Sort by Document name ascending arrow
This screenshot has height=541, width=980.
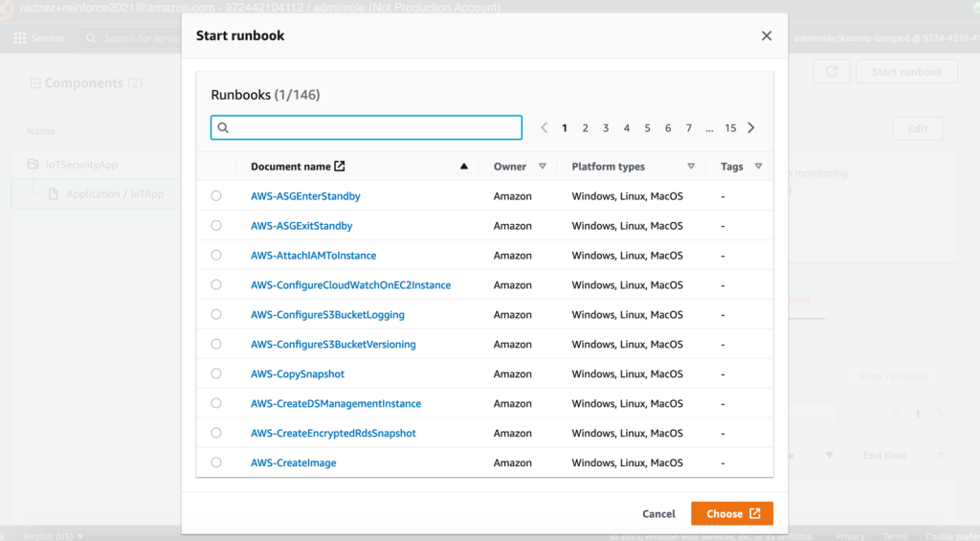click(x=464, y=167)
